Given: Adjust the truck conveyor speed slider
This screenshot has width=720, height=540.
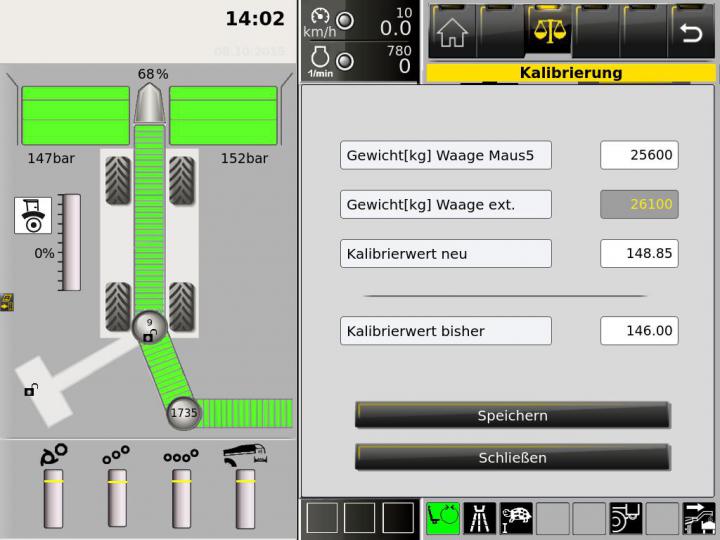Looking at the screenshot, I should pos(245,497).
